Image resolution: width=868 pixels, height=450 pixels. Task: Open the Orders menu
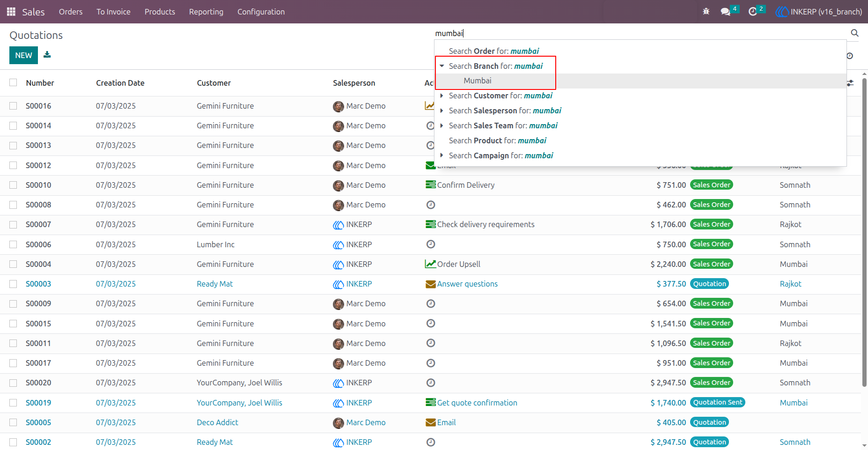point(71,12)
